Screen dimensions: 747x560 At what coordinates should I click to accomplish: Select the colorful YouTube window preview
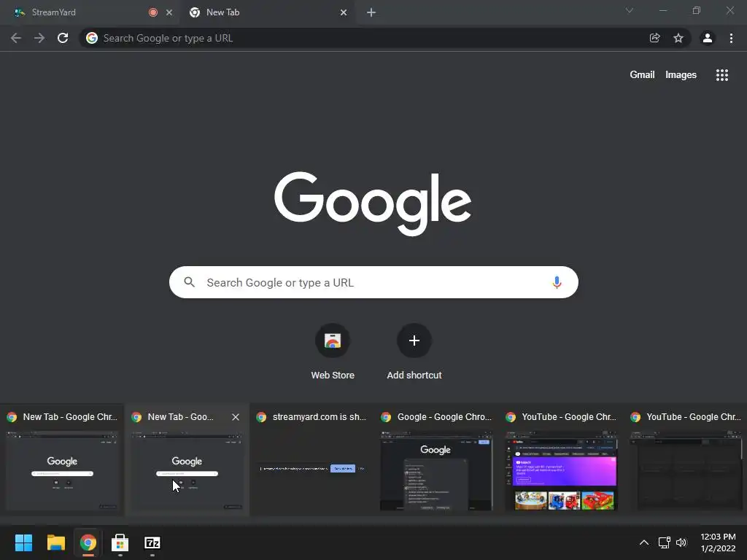(x=561, y=460)
